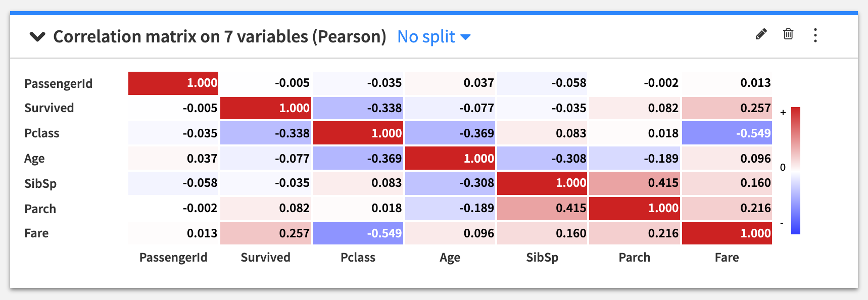Click the Survived row label
The image size is (868, 300).
49,108
